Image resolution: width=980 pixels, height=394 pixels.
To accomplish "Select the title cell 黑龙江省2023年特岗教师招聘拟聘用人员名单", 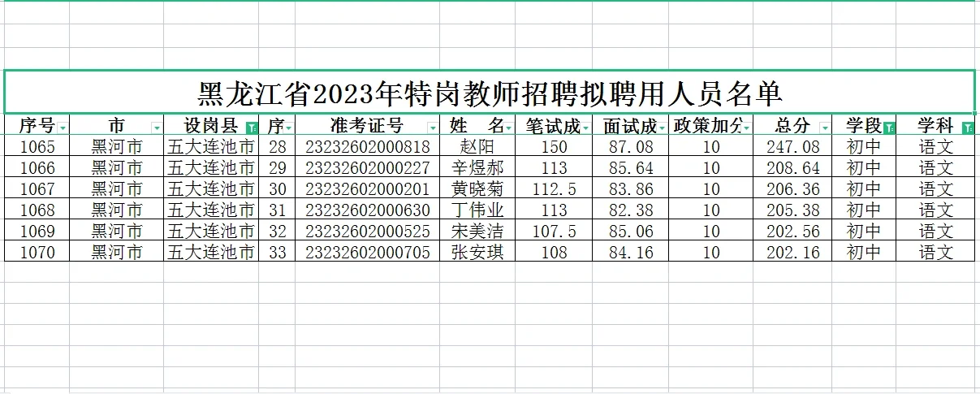I will 490,93.
